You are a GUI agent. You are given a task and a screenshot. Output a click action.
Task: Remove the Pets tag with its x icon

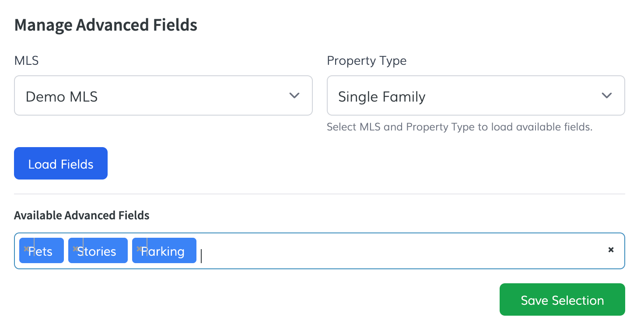(26, 249)
